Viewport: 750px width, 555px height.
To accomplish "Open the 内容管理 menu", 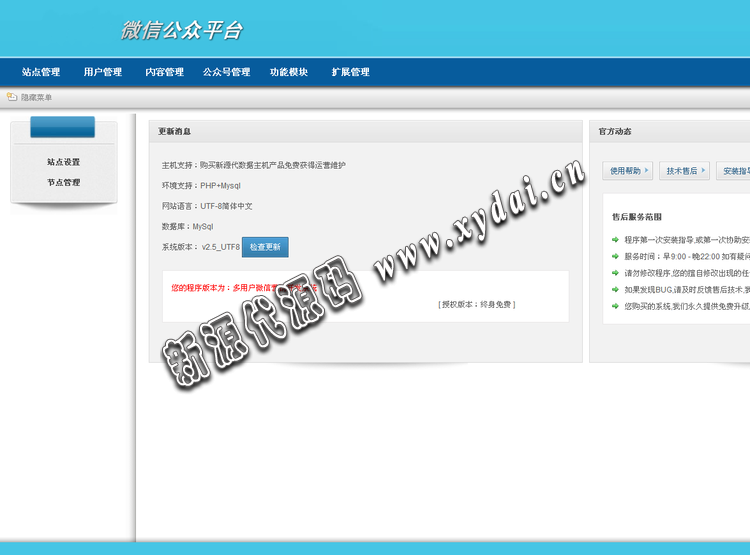I will point(165,72).
